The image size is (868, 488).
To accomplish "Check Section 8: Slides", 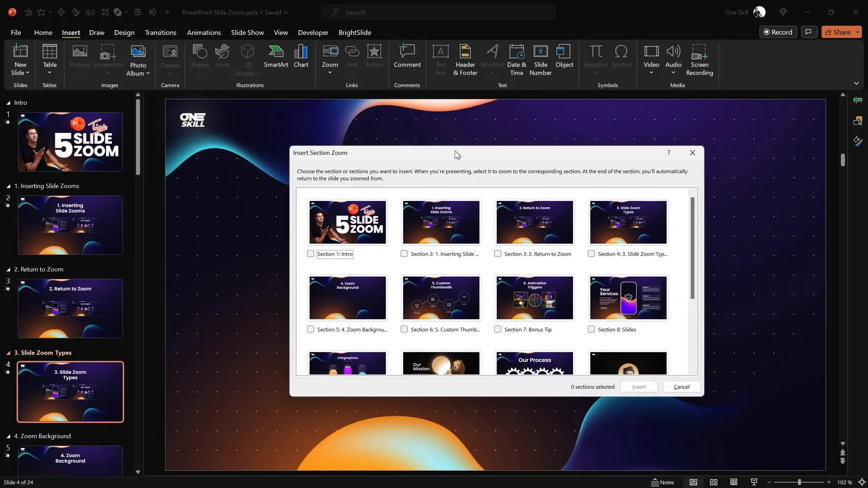I will [x=591, y=329].
